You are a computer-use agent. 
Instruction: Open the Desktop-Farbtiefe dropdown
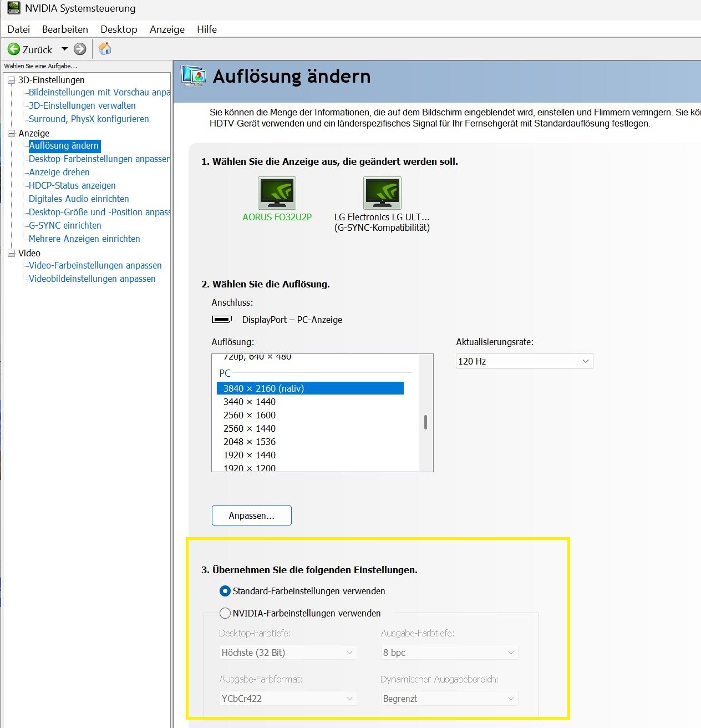[x=288, y=653]
